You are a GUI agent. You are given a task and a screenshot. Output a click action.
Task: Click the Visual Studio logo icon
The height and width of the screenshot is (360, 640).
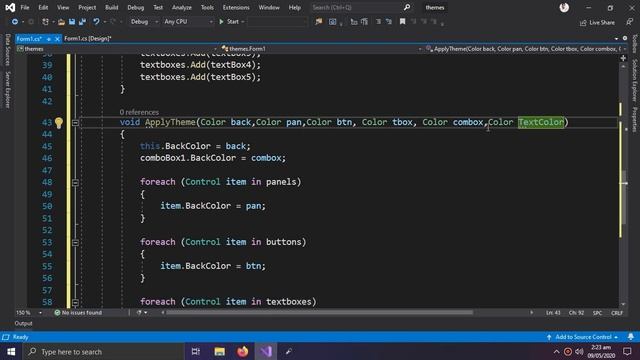(x=10, y=7)
